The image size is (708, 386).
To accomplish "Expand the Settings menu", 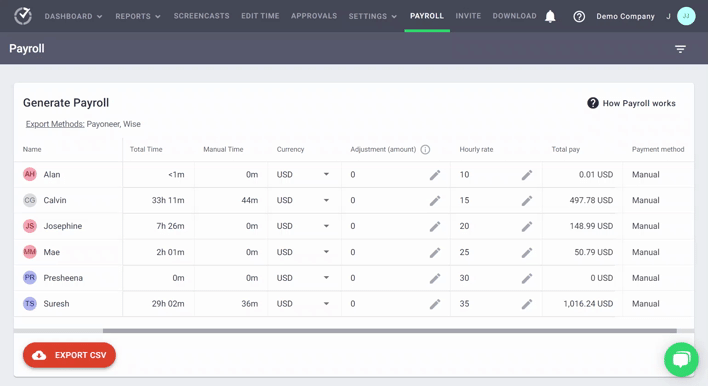I will (x=373, y=16).
